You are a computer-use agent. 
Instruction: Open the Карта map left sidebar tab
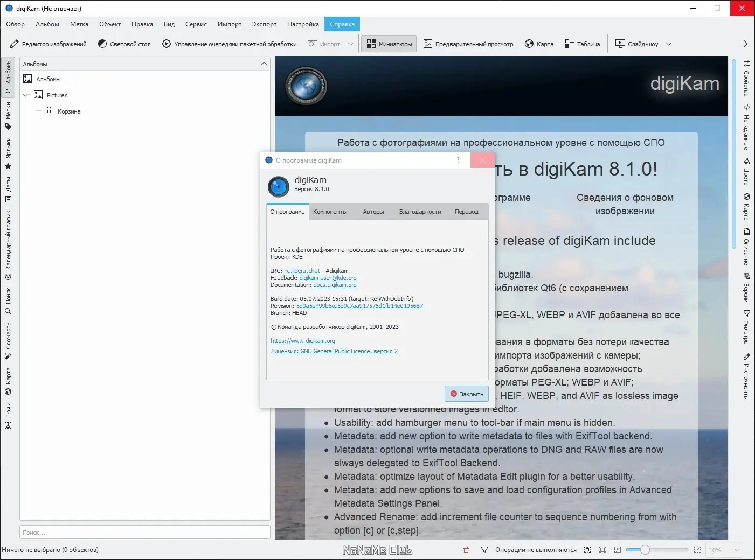click(8, 381)
